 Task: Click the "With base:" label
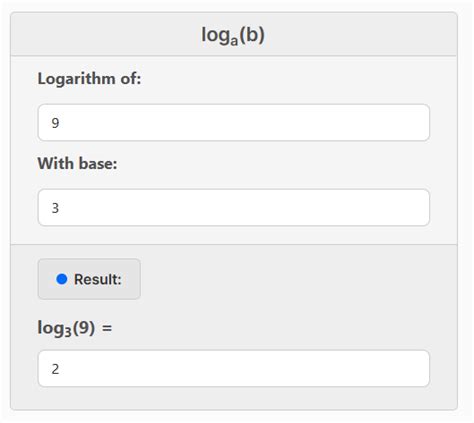[x=77, y=164]
